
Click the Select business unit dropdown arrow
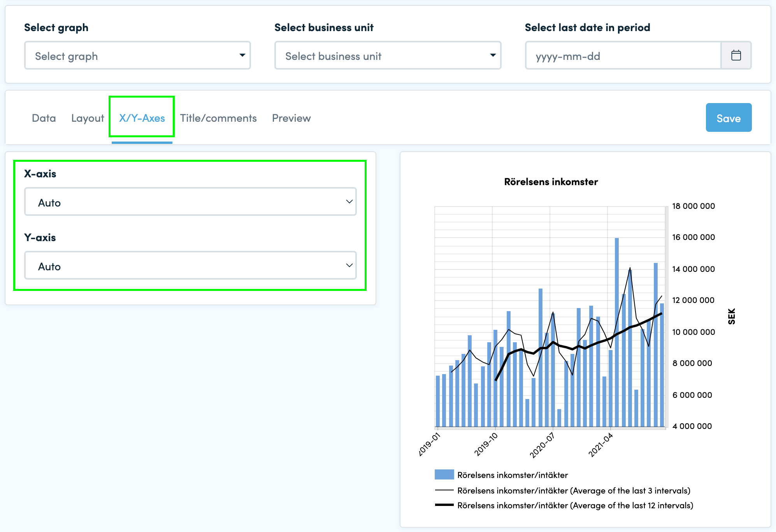click(x=493, y=56)
